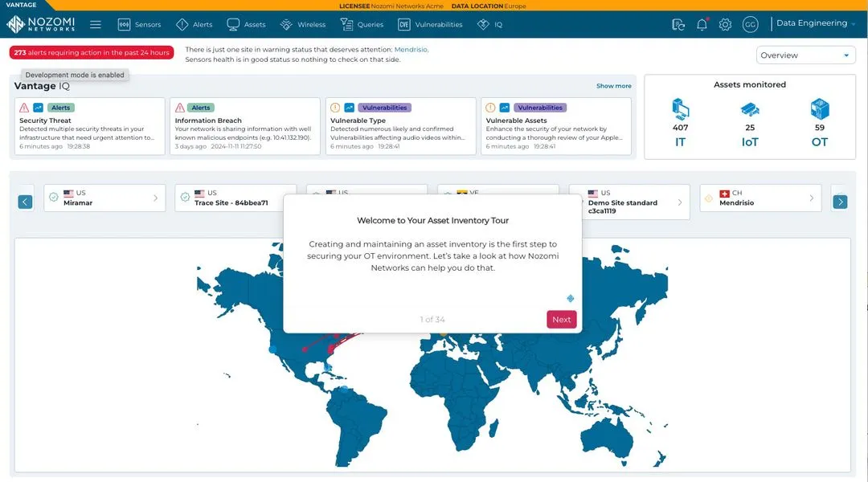868x482 pixels.
Task: Click the IoT assets icon
Action: pos(750,109)
